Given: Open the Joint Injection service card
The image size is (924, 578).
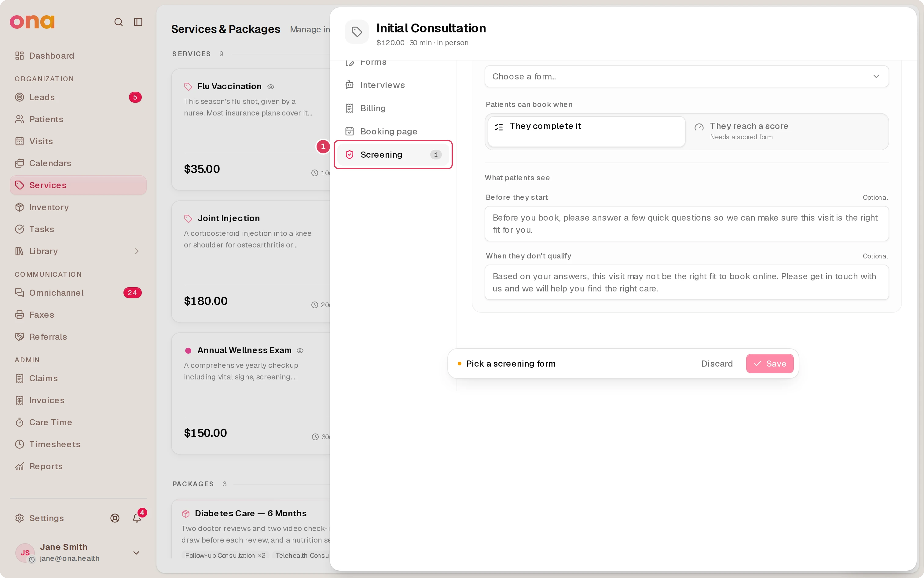Looking at the screenshot, I should [x=251, y=262].
